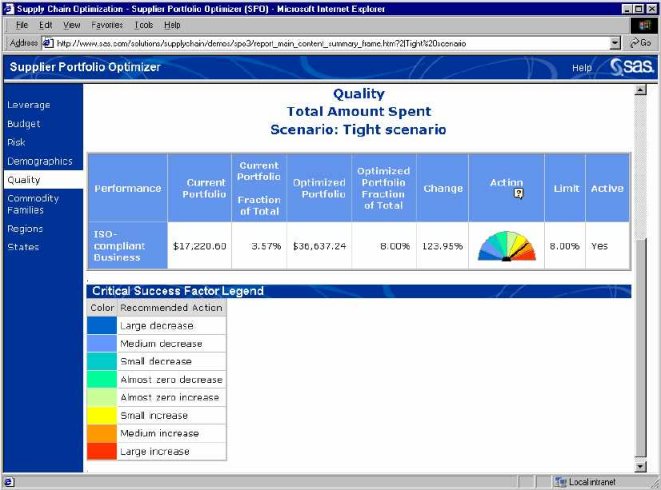Click the $17,220.60 current portfolio value
Image resolution: width=661 pixels, height=490 pixels.
coord(199,246)
